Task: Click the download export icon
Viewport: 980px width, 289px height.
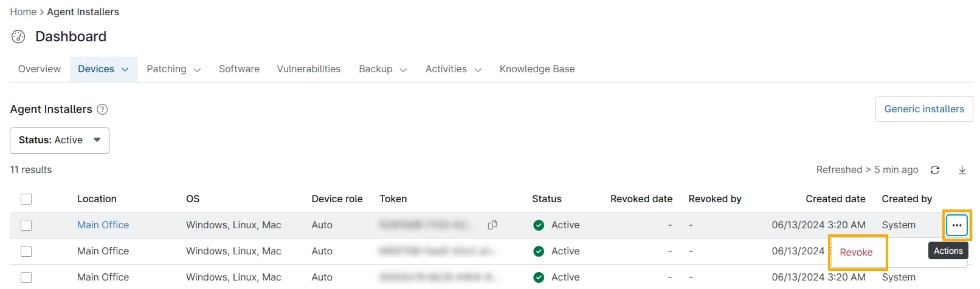Action: click(x=962, y=170)
